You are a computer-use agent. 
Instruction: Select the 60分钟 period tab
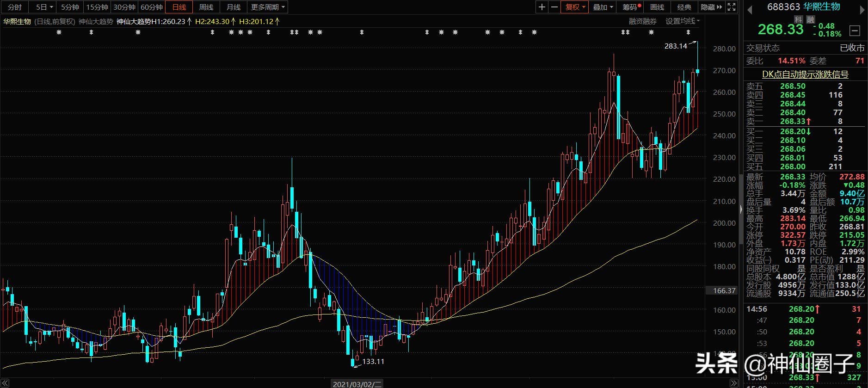152,7
